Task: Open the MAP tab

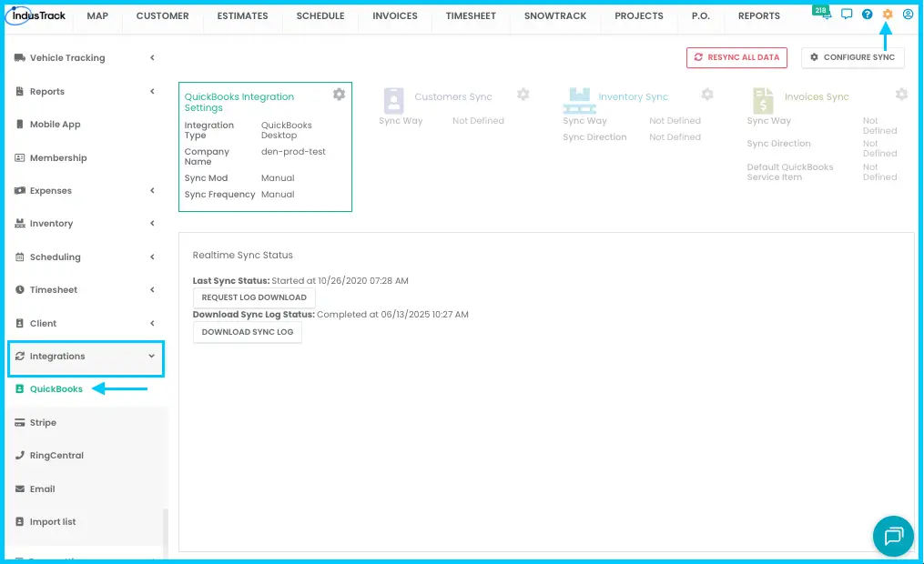Action: click(97, 15)
